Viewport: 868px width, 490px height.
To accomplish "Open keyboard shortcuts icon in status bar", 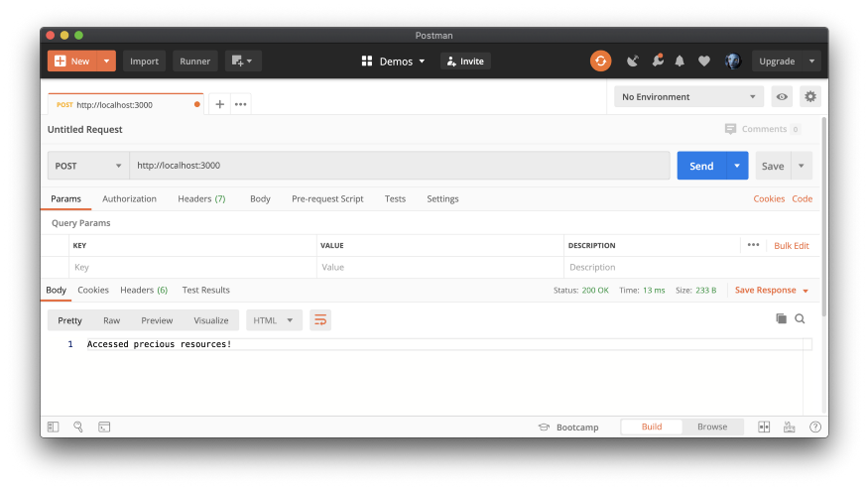I will click(790, 427).
